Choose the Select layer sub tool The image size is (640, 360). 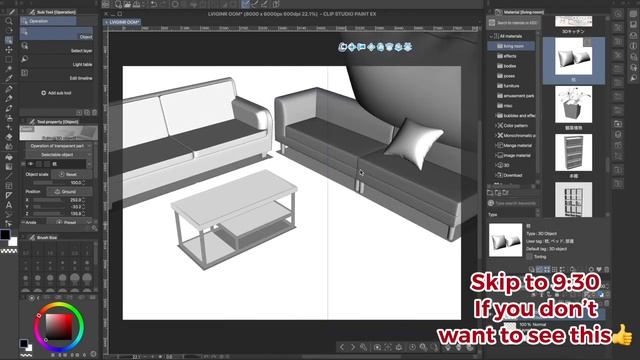point(57,47)
